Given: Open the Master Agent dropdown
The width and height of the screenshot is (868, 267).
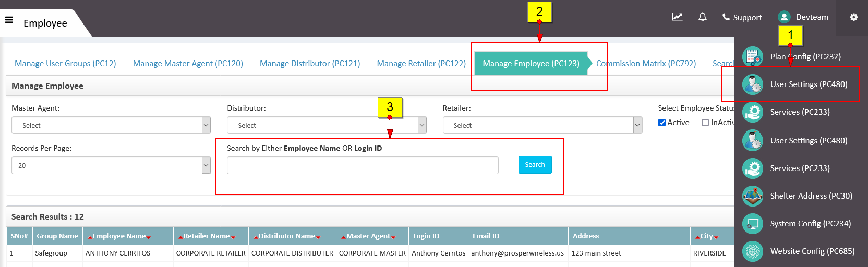Looking at the screenshot, I should tap(111, 125).
